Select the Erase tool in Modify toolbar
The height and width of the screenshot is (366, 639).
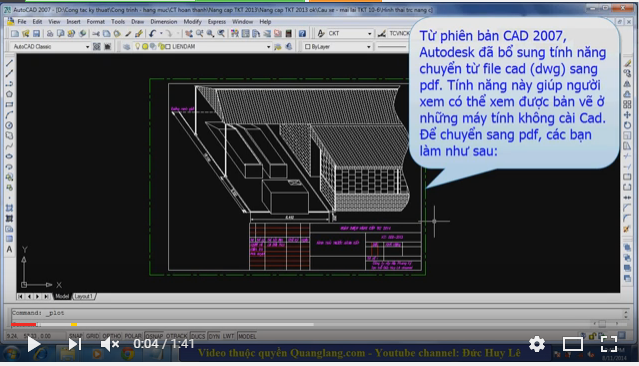point(628,63)
